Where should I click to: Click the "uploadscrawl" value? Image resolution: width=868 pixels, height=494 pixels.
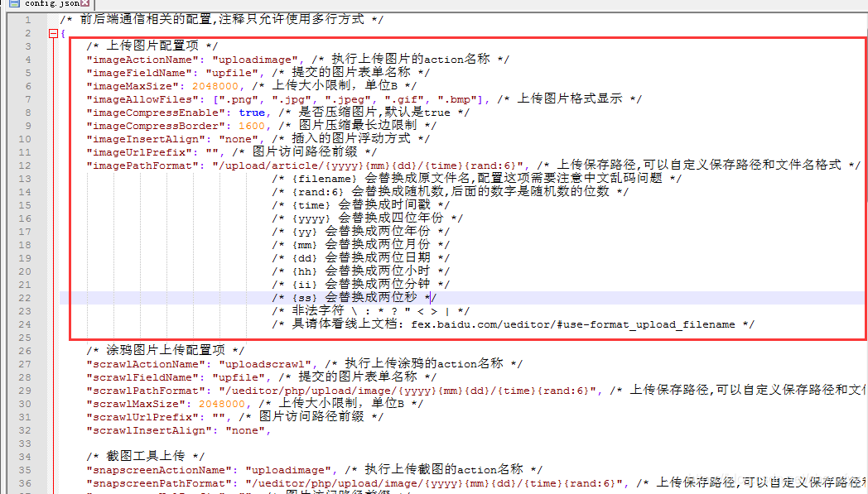pyautogui.click(x=264, y=365)
